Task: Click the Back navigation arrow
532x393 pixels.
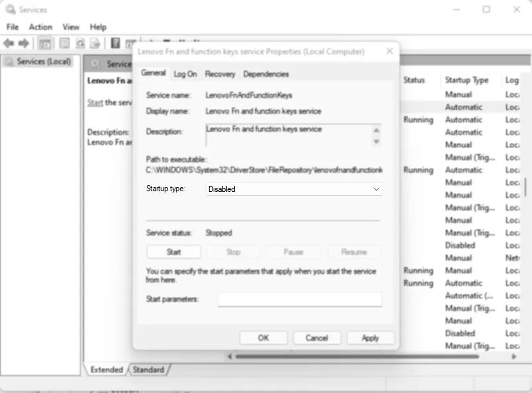Action: [9, 43]
